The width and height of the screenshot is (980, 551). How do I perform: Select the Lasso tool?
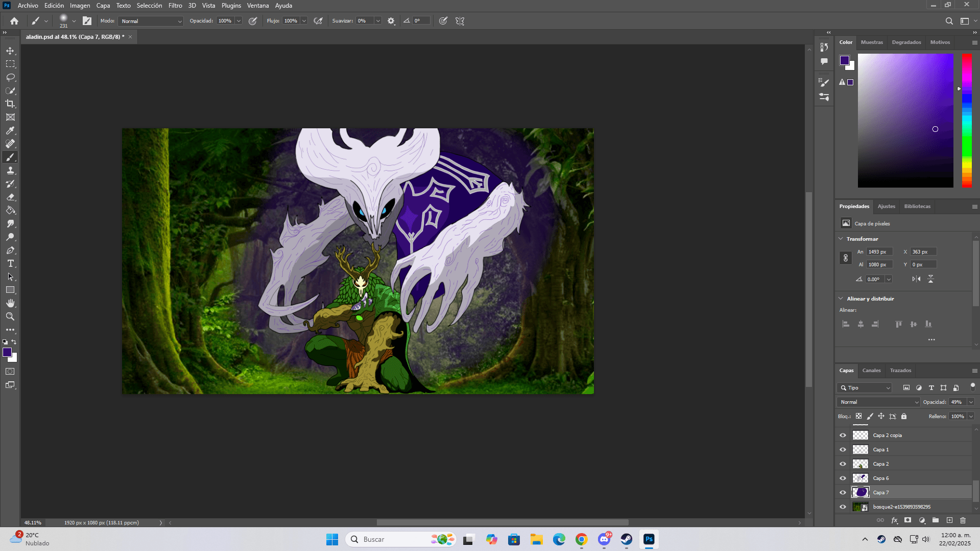click(x=10, y=78)
